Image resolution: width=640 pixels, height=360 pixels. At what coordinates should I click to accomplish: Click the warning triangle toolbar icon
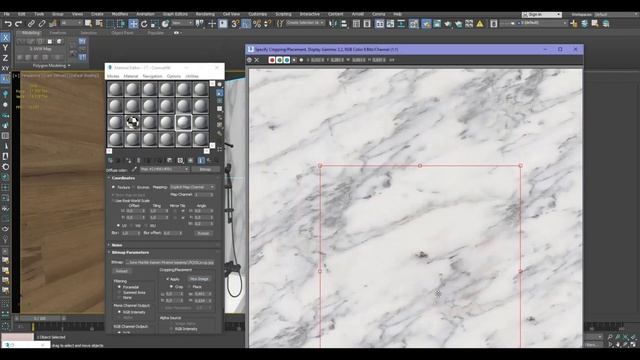pyautogui.click(x=480, y=24)
